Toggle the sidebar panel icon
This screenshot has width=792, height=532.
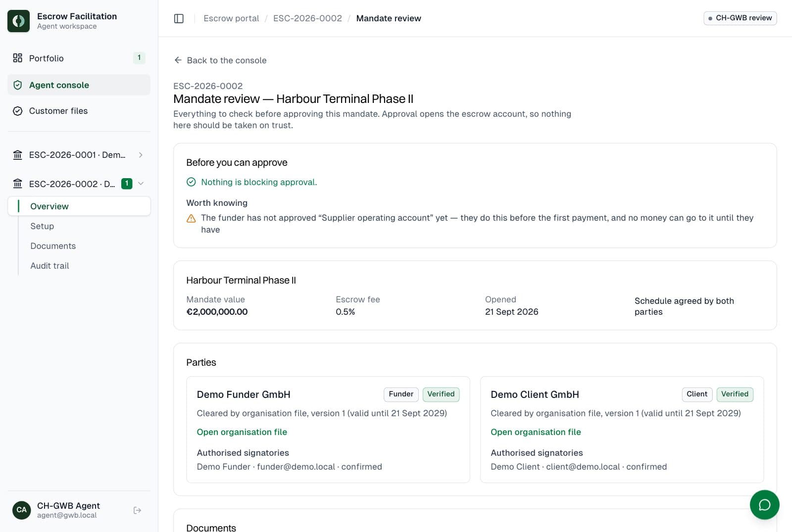[179, 18]
